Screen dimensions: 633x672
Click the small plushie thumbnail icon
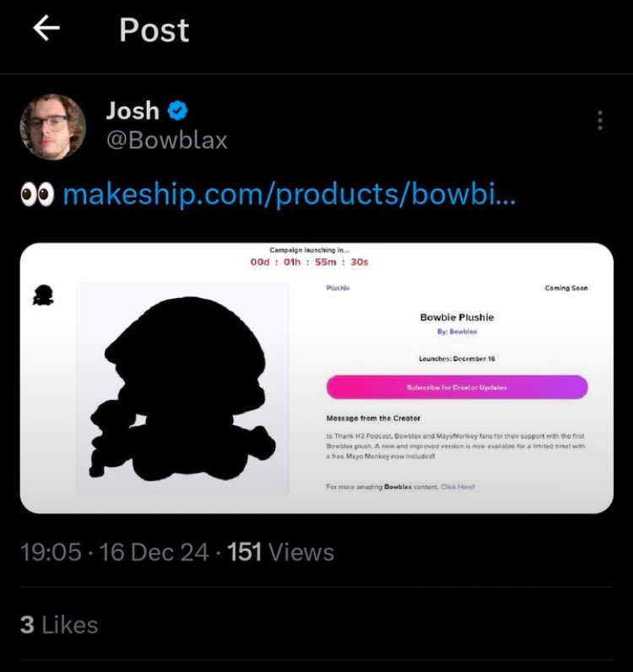43,295
